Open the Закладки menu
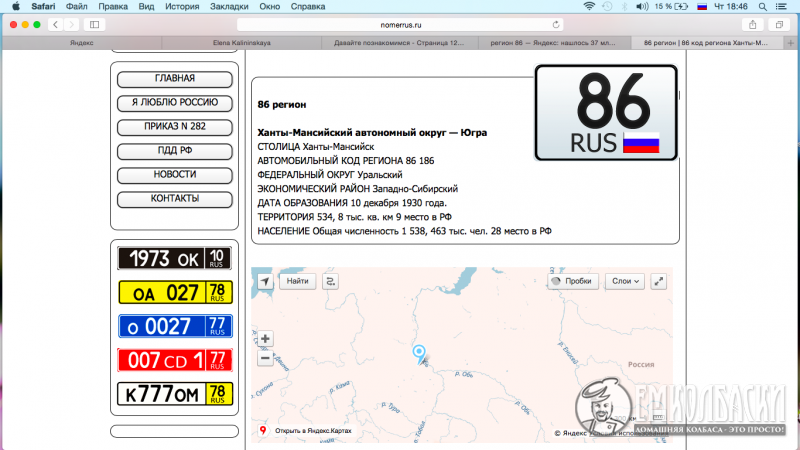Image resolution: width=800 pixels, height=450 pixels. tap(229, 7)
